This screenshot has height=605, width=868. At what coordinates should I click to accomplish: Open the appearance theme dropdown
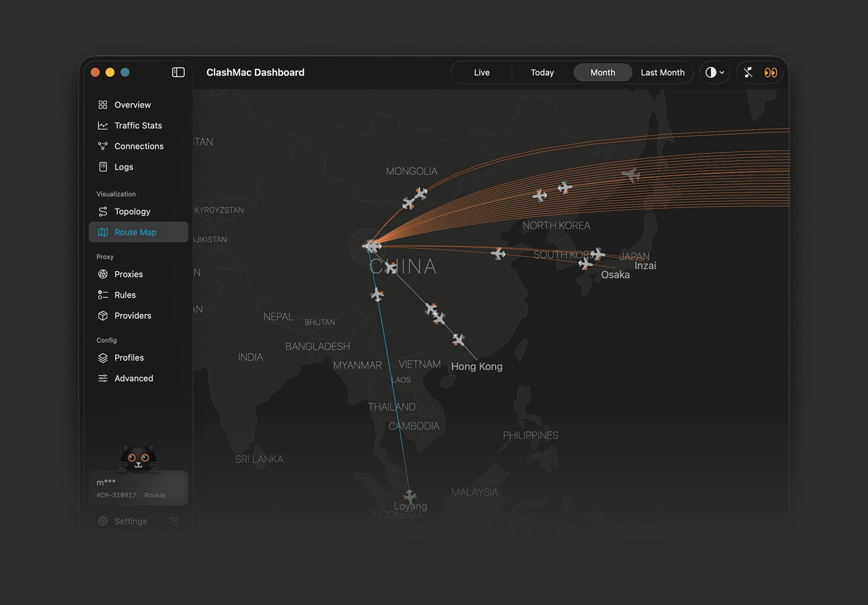pos(715,73)
